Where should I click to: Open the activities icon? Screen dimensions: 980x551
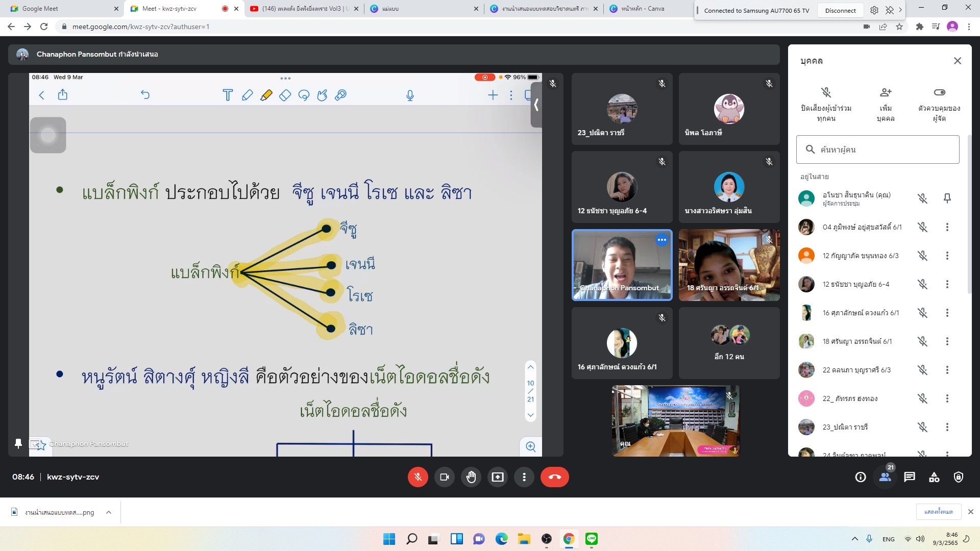pos(934,477)
